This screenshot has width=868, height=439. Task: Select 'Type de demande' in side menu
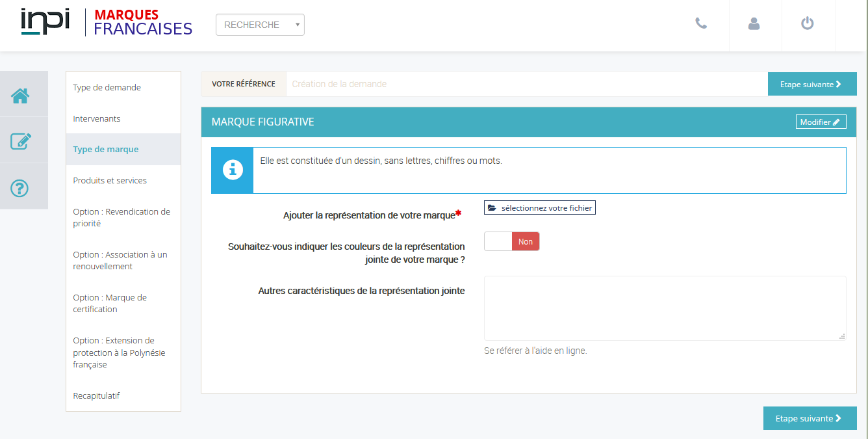pyautogui.click(x=107, y=88)
